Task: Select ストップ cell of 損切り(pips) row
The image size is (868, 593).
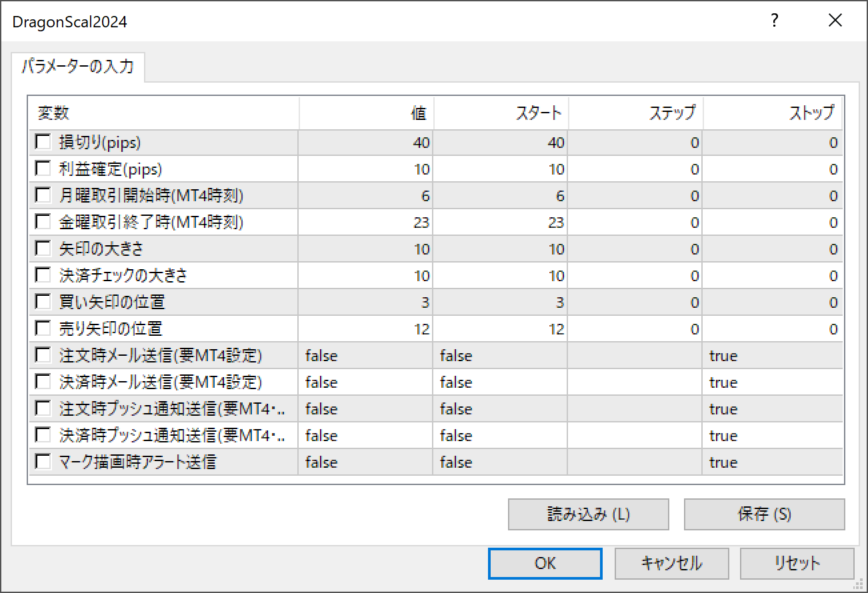Action: click(773, 142)
